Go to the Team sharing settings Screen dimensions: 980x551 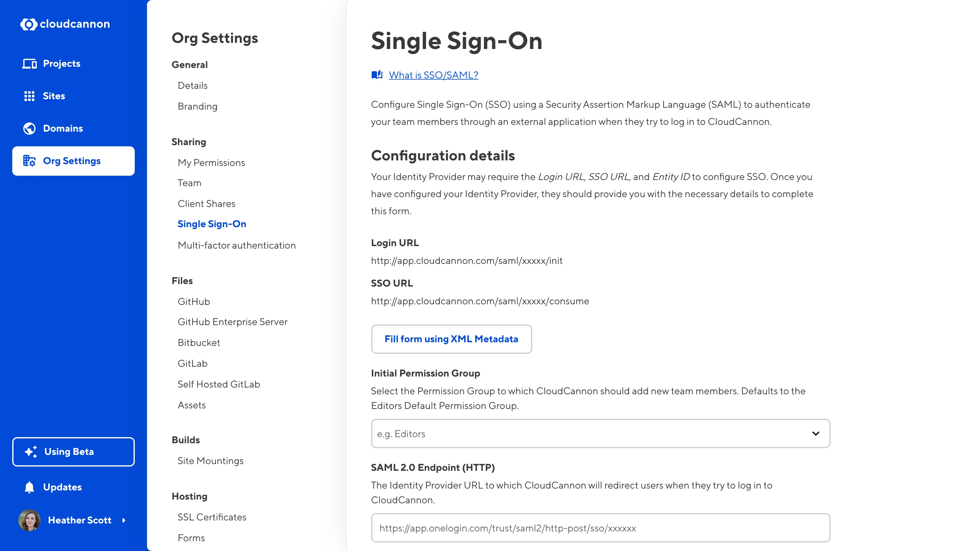tap(190, 183)
